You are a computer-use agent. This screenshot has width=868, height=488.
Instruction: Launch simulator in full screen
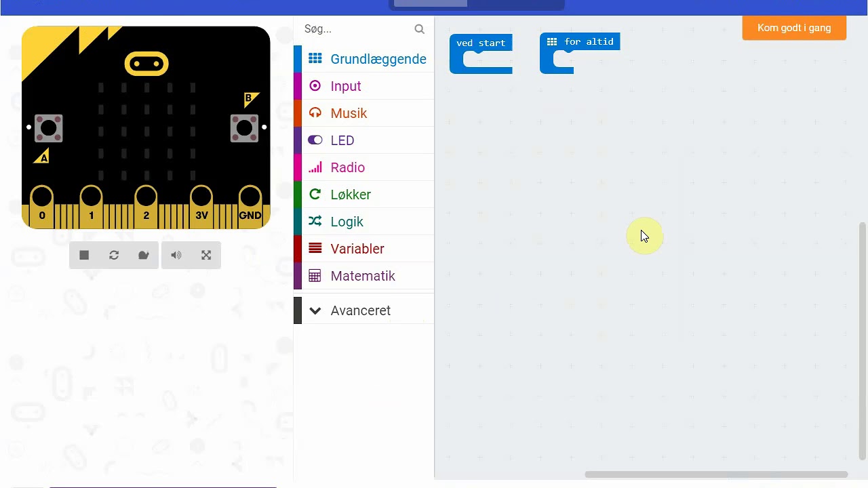click(206, 256)
